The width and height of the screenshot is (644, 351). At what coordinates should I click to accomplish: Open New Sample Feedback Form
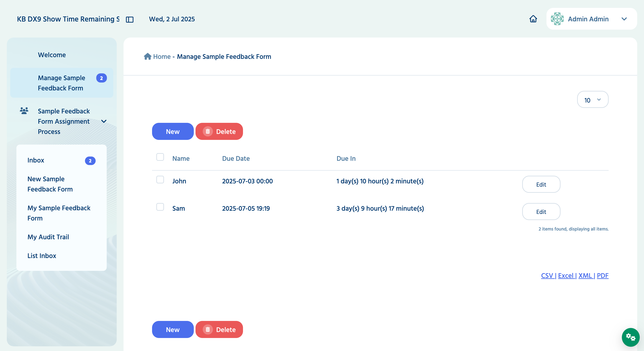pyautogui.click(x=50, y=184)
